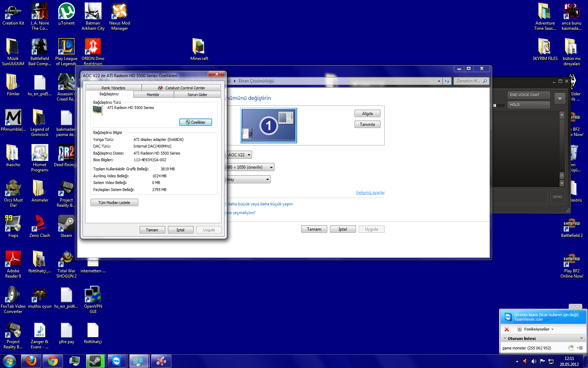Open the AOC V22 display dropdown
This screenshot has width=588, height=368.
pos(239,155)
